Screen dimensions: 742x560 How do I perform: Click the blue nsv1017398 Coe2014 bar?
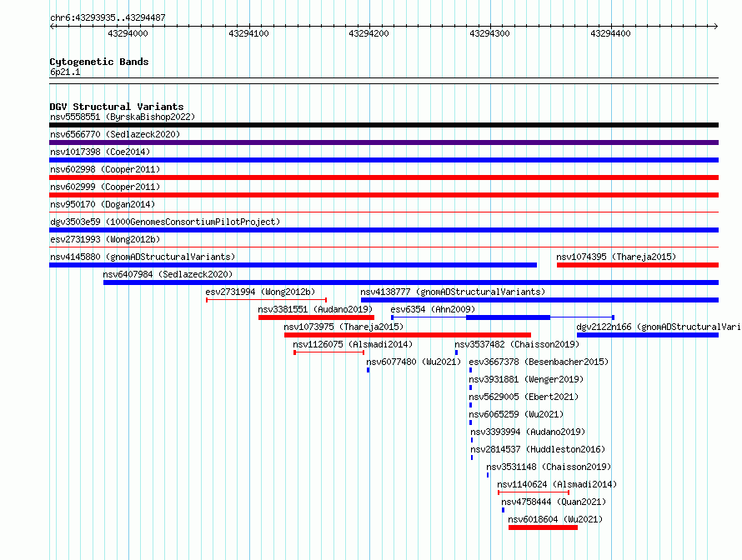(384, 160)
